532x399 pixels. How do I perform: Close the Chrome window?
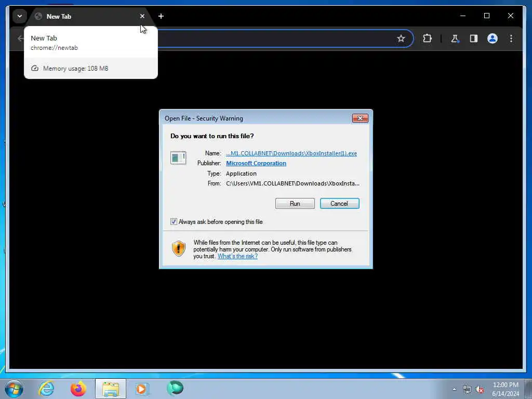pyautogui.click(x=510, y=16)
